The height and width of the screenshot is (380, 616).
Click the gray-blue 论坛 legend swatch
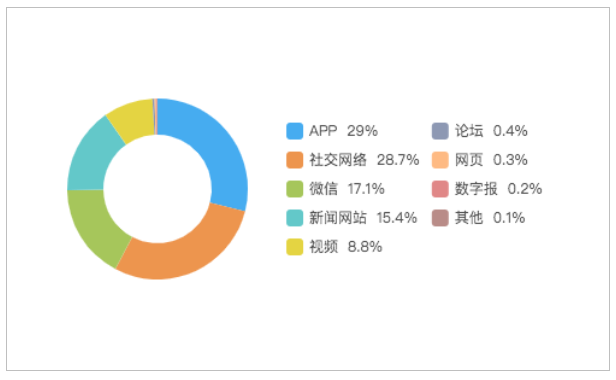coord(440,131)
